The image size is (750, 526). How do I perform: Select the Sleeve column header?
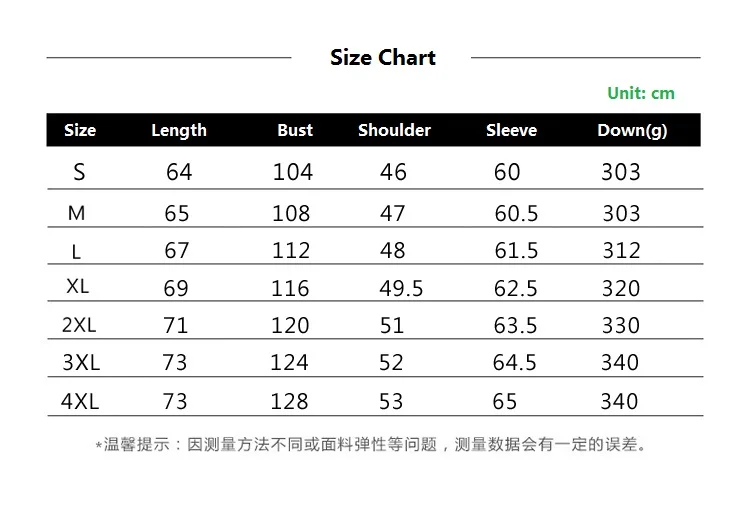click(511, 130)
